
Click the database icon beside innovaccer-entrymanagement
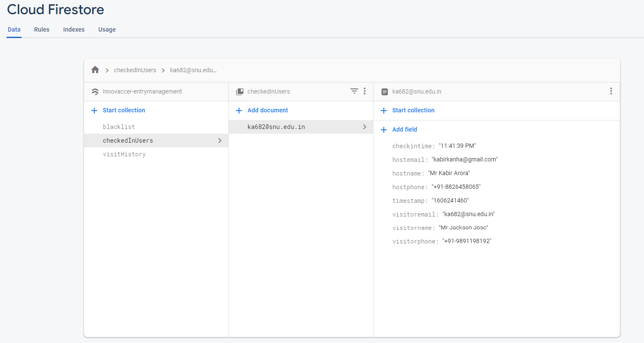click(95, 91)
